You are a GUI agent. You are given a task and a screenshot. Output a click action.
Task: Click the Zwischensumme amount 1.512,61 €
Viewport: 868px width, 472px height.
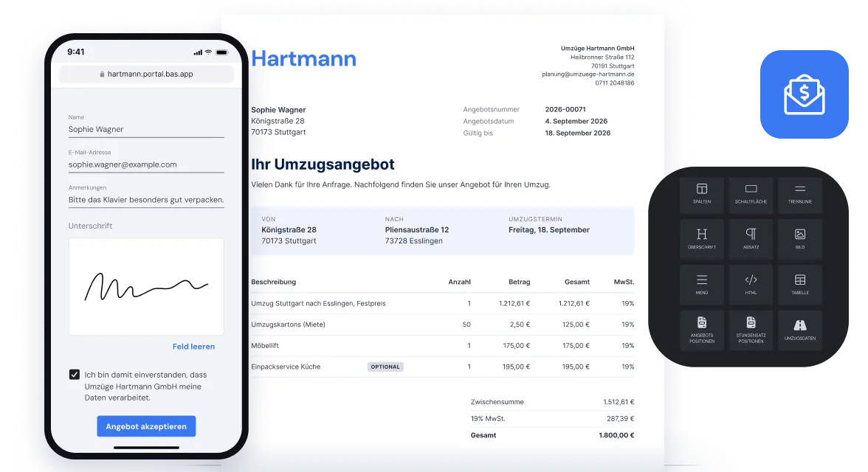click(619, 402)
